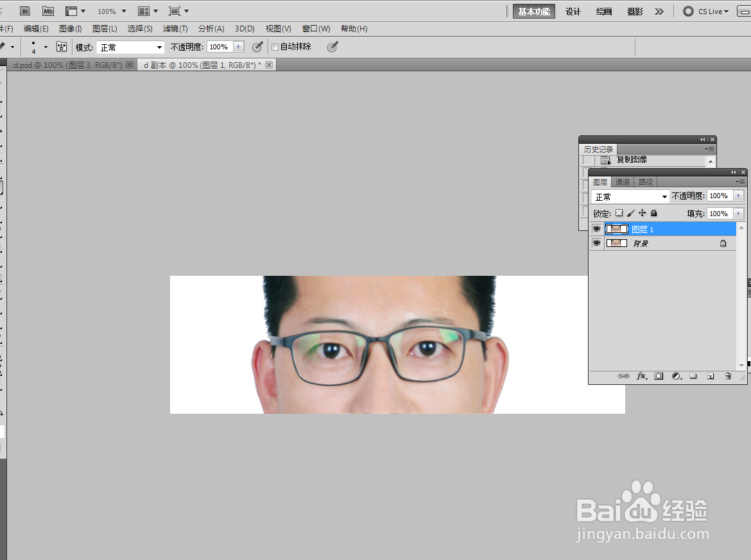Image resolution: width=751 pixels, height=560 pixels.
Task: Click the history state icon beside 复制图像
Action: pyautogui.click(x=605, y=160)
